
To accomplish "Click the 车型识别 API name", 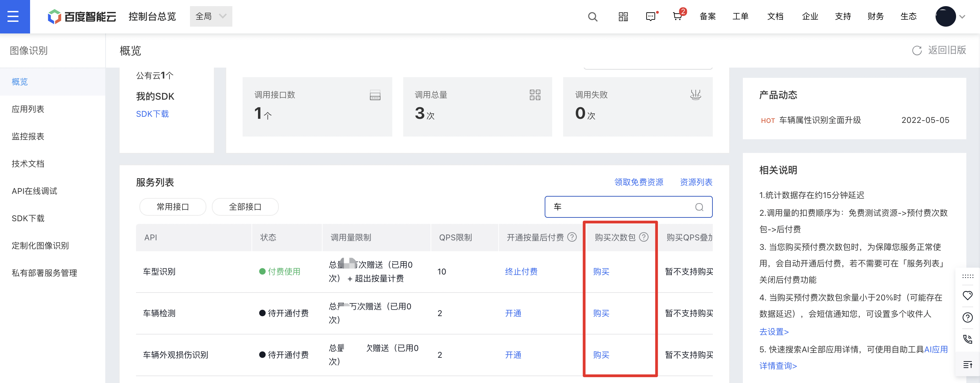I will [x=159, y=272].
